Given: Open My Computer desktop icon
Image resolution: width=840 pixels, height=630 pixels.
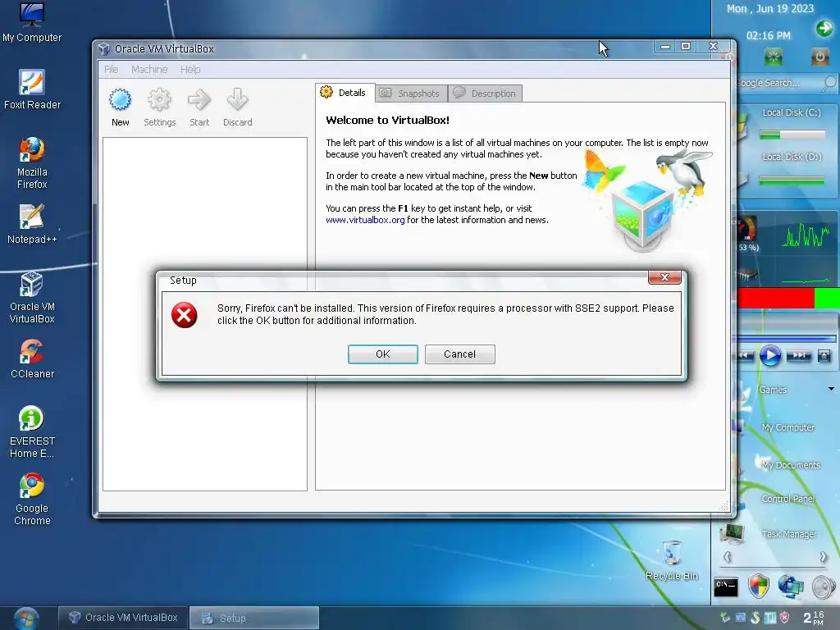Looking at the screenshot, I should click(32, 22).
